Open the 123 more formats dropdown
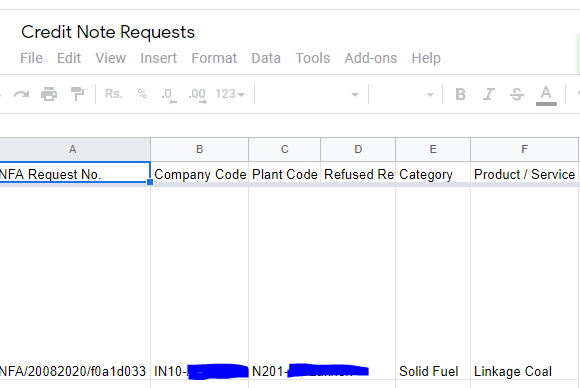Viewport: 580px width, 388px height. tap(230, 94)
